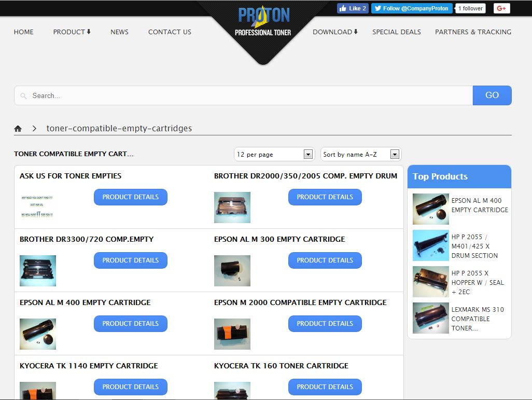The width and height of the screenshot is (532, 400).
Task: Click the Proton Professional Toner logo
Action: [263, 22]
